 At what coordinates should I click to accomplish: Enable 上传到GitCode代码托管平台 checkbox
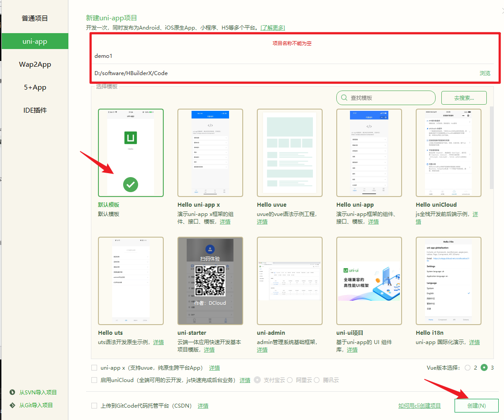[94, 405]
